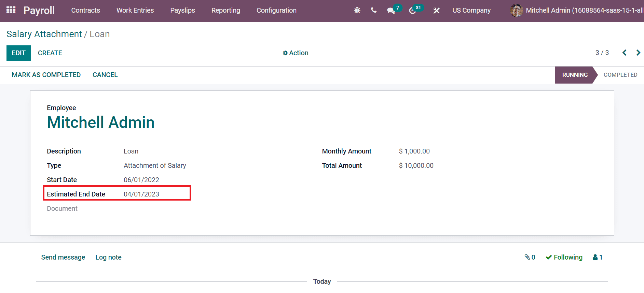The height and width of the screenshot is (293, 644).
Task: Open the apps grid menu
Action: click(x=11, y=10)
